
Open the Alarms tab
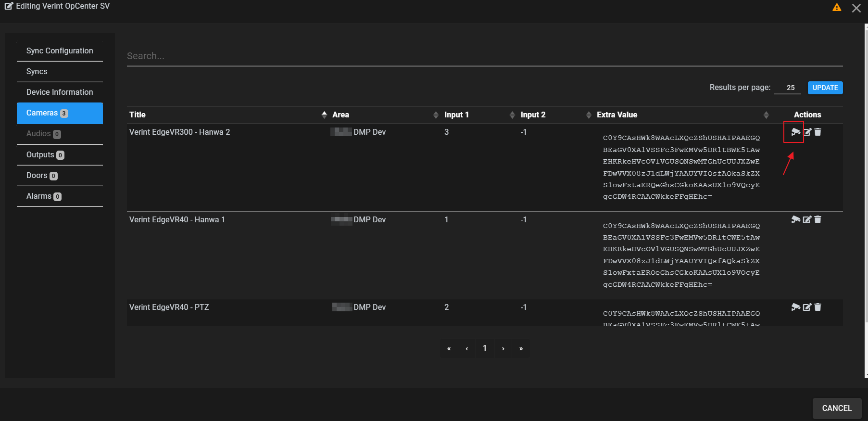(60, 196)
